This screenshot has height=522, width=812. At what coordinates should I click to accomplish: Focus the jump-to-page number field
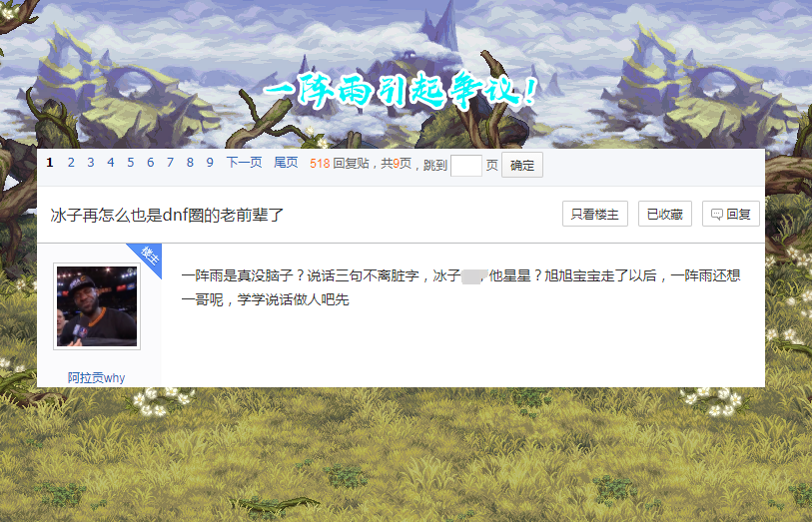466,166
